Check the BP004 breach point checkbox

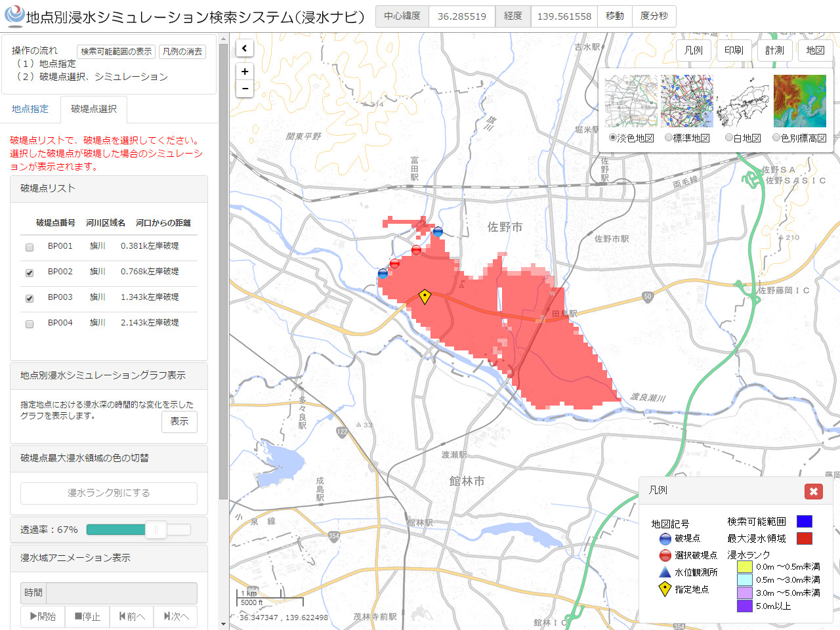(x=30, y=324)
